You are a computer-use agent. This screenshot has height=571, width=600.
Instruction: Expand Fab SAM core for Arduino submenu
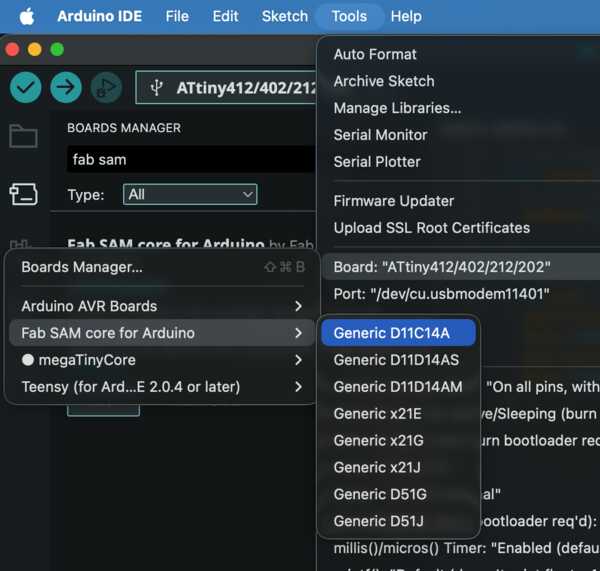click(x=162, y=333)
